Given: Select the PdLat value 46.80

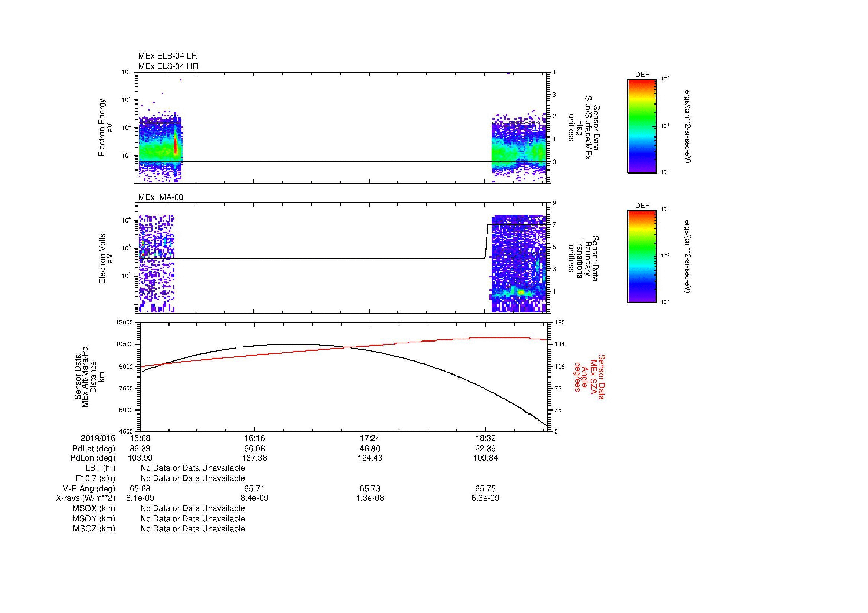Looking at the screenshot, I should coord(370,449).
